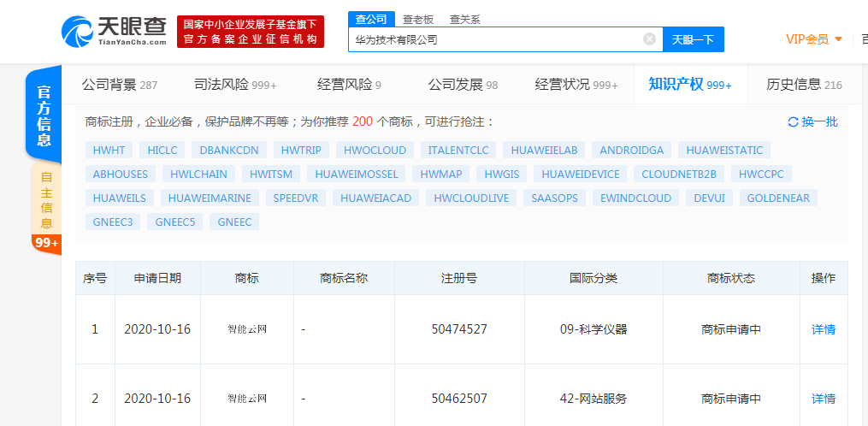The width and height of the screenshot is (868, 426).
Task: Select the GOLDENEAR trademark tag
Action: tap(778, 198)
